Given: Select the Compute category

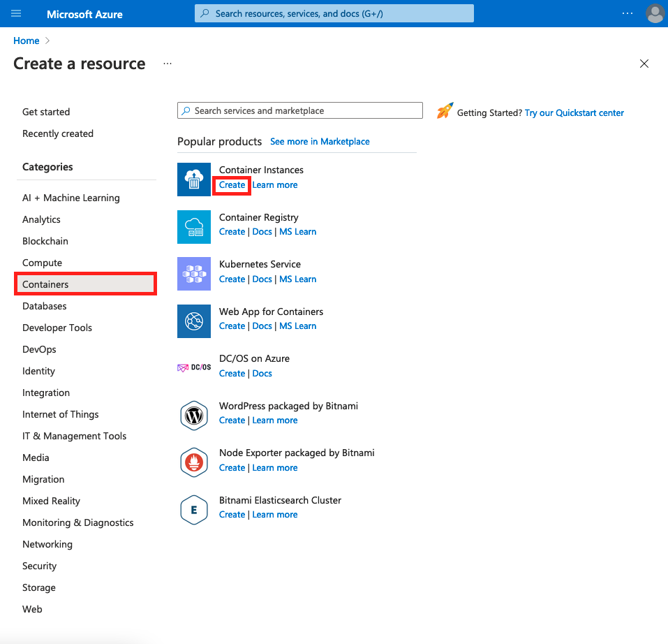Looking at the screenshot, I should click(42, 263).
